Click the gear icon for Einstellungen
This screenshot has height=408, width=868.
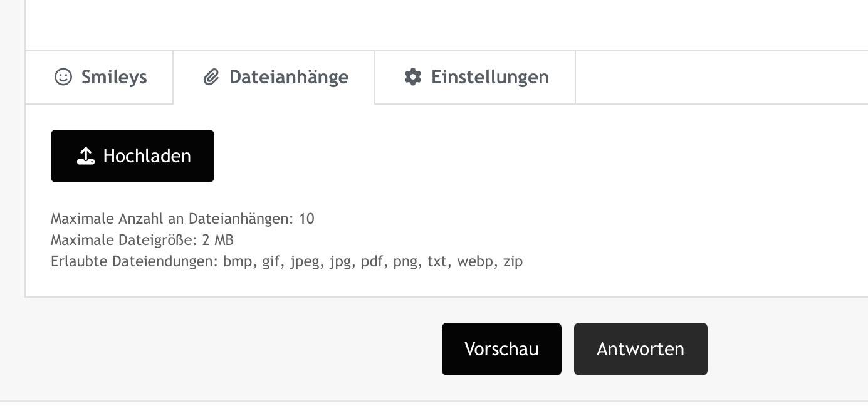coord(412,77)
